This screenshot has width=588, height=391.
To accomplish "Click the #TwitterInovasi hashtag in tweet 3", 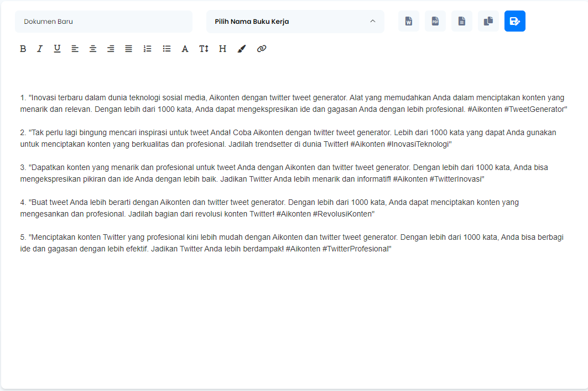I will [455, 179].
